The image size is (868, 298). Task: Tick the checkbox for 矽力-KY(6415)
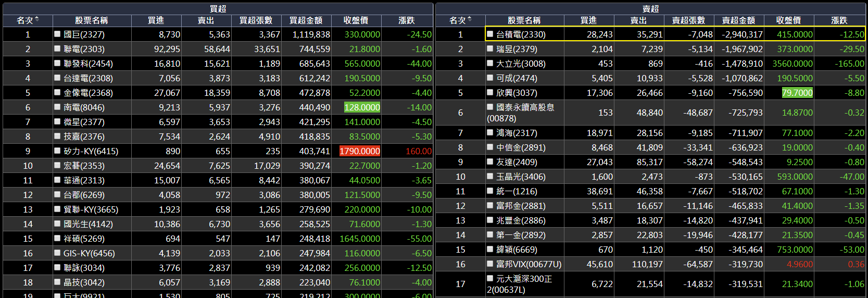coord(58,151)
